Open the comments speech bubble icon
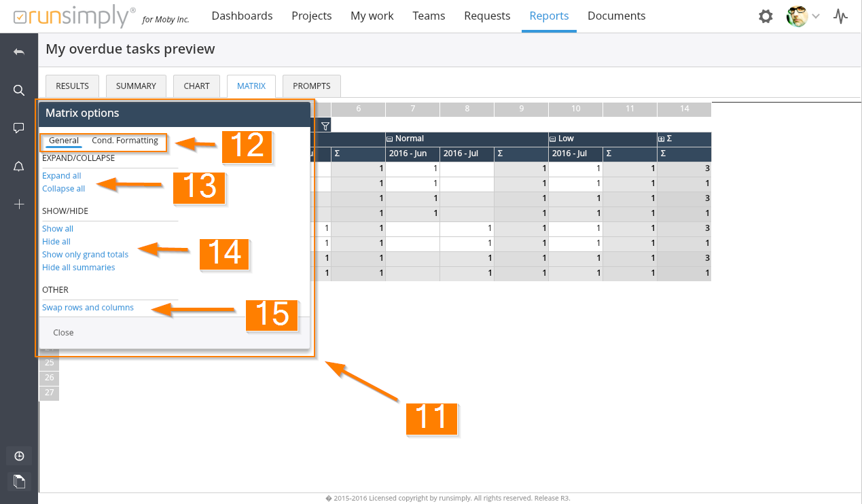Viewport: 862px width, 504px height. [x=19, y=128]
